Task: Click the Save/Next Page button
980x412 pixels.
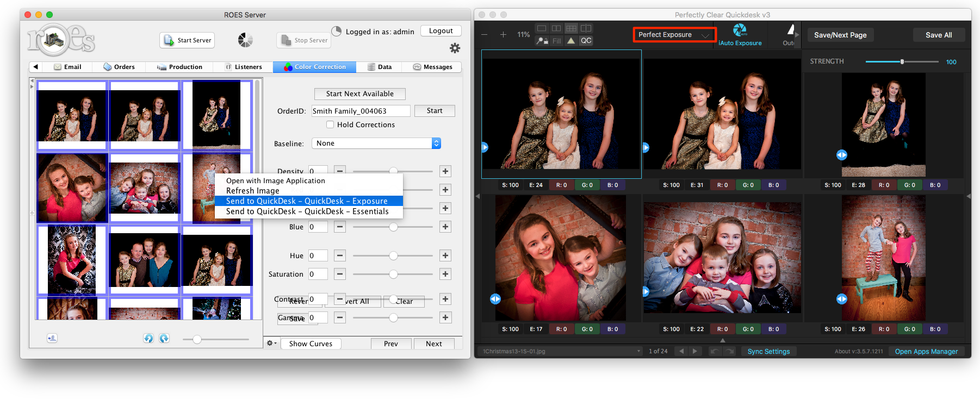Action: click(840, 35)
